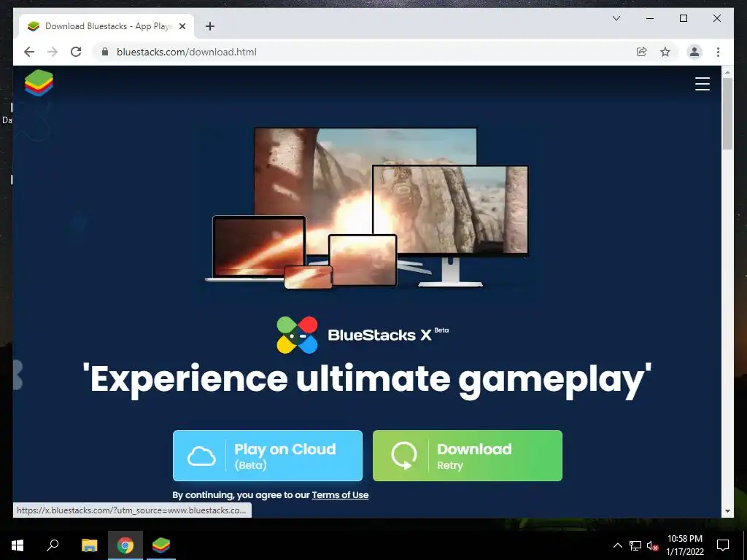The height and width of the screenshot is (560, 747).
Task: Click the 'Experience ultimate gameplay' headline
Action: pyautogui.click(x=367, y=380)
